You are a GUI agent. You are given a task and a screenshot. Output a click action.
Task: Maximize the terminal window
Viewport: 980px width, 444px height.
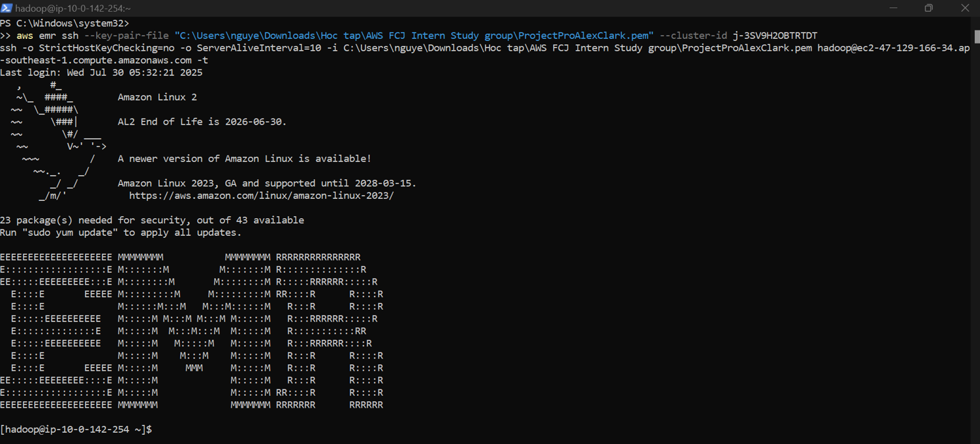coord(929,8)
